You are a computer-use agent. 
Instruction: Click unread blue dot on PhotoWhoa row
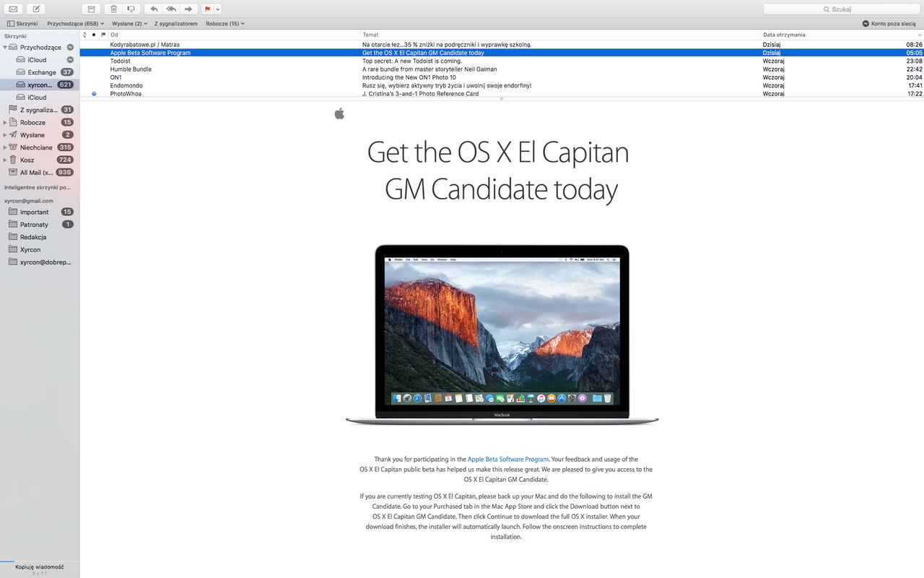tap(94, 93)
